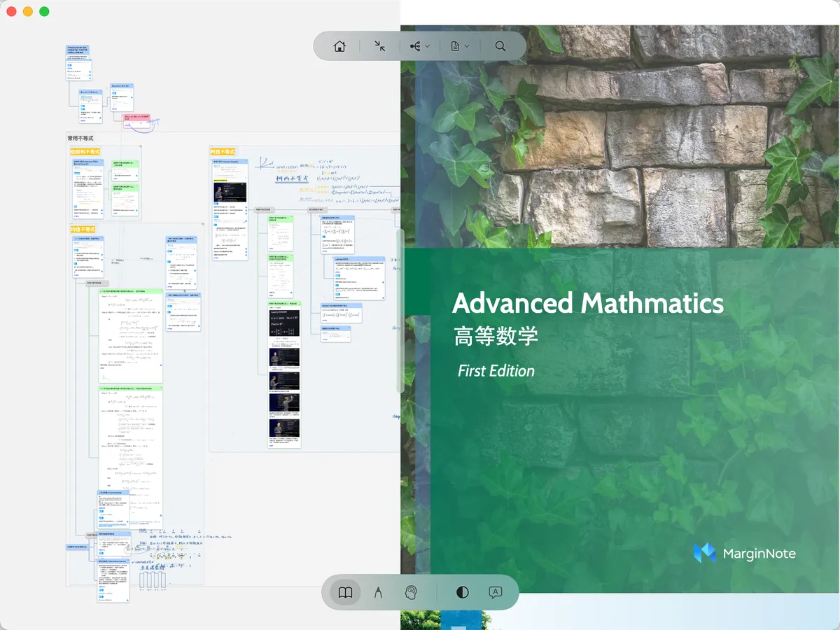Viewport: 840px width, 630px height.
Task: Click the green macOS fullscreen button
Action: [44, 12]
